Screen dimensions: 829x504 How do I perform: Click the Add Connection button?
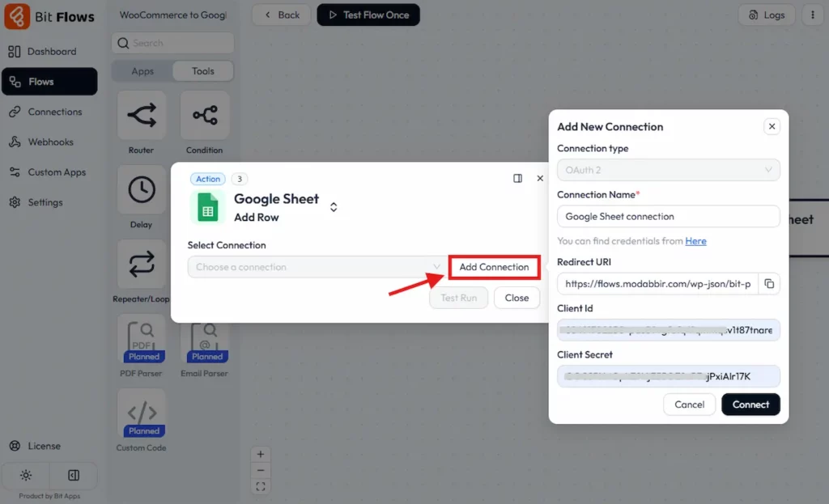coord(494,267)
